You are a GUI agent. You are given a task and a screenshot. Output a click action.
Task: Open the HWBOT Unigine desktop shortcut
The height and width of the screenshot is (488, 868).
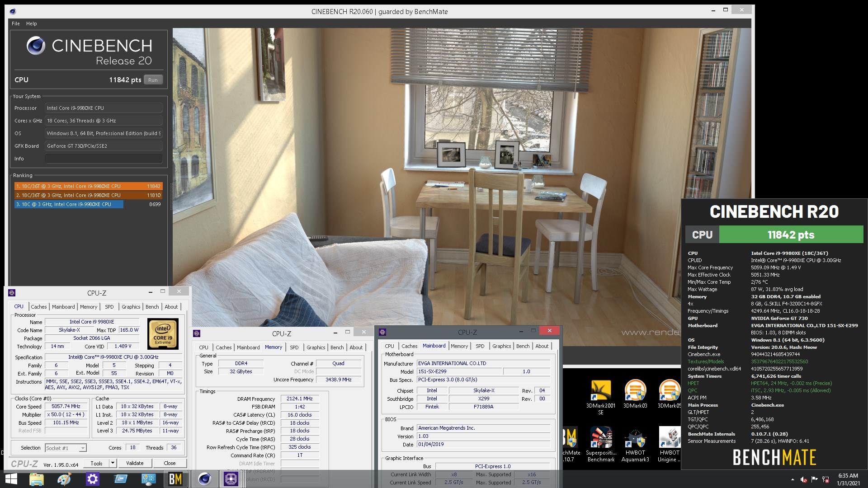(x=669, y=444)
